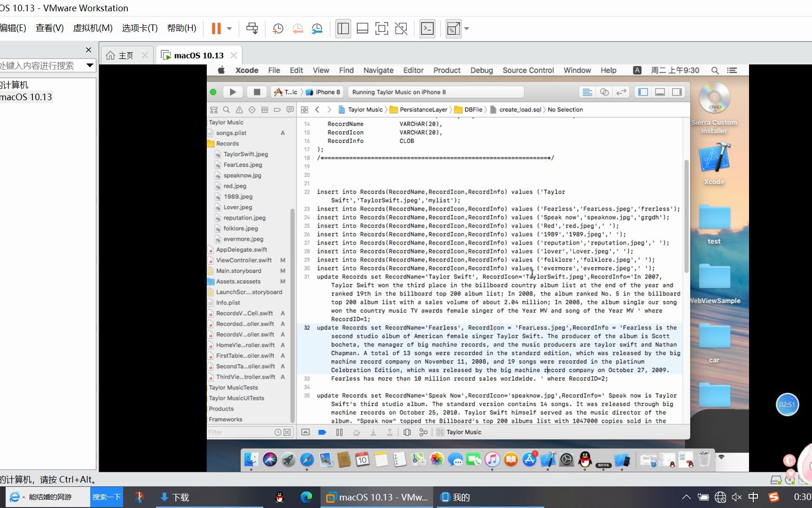The width and height of the screenshot is (812, 508).
Task: Pause program execution in debug bar
Action: tap(339, 432)
